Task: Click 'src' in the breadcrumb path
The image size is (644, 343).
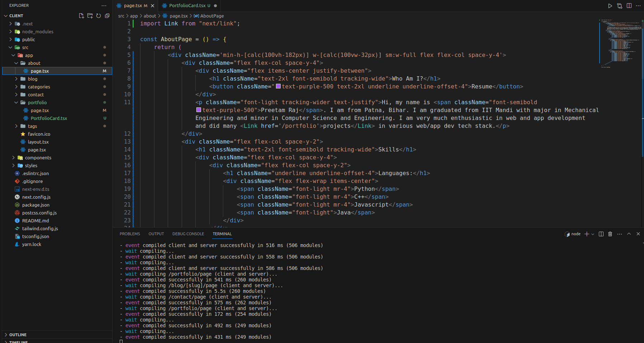Action: click(121, 16)
